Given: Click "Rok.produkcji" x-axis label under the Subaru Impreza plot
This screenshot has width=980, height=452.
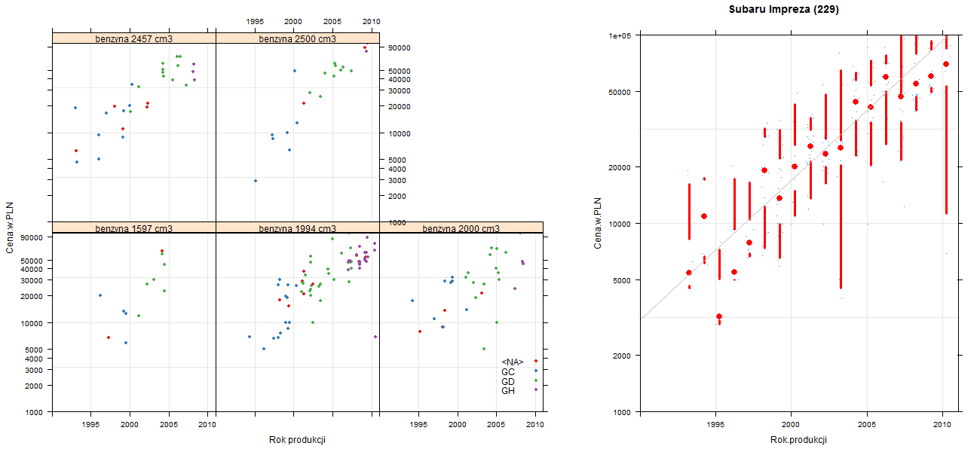Looking at the screenshot, I should click(799, 440).
